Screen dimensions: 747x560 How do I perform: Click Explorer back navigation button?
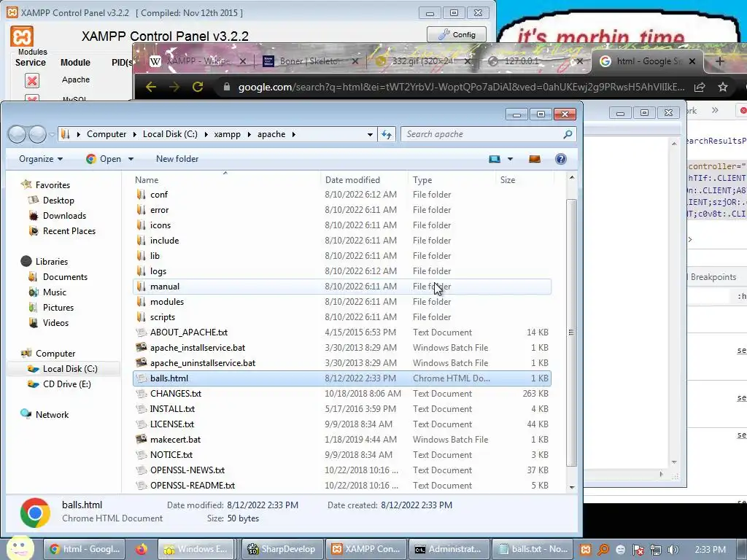18,134
